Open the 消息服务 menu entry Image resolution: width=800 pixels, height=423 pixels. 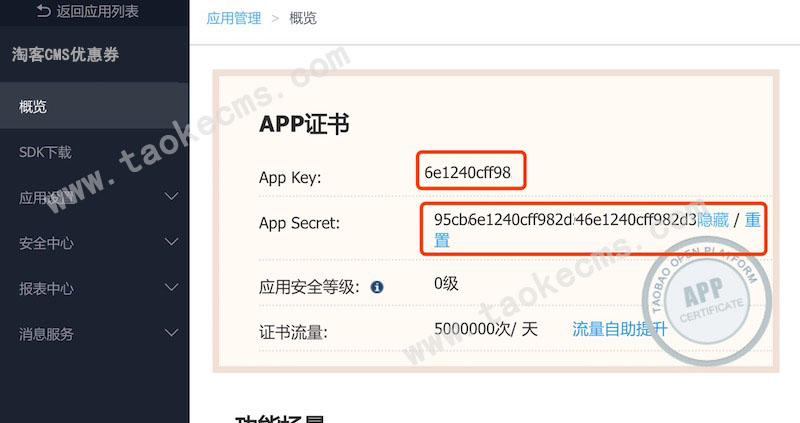click(x=94, y=334)
